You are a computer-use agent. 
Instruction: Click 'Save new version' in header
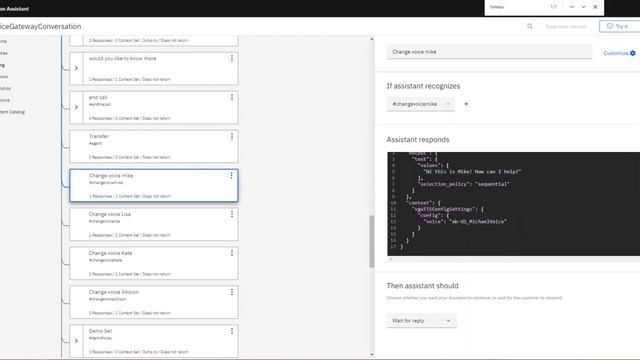click(x=566, y=27)
